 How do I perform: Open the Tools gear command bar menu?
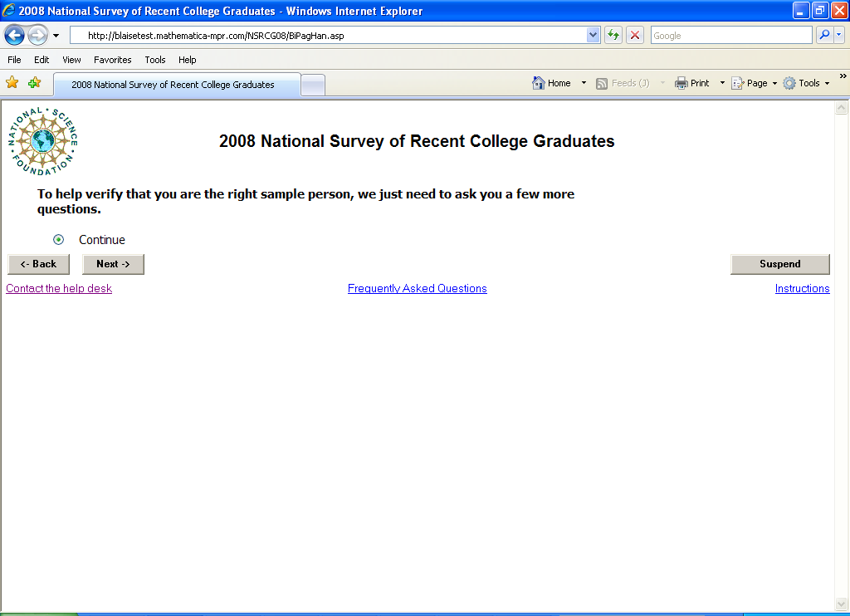806,83
